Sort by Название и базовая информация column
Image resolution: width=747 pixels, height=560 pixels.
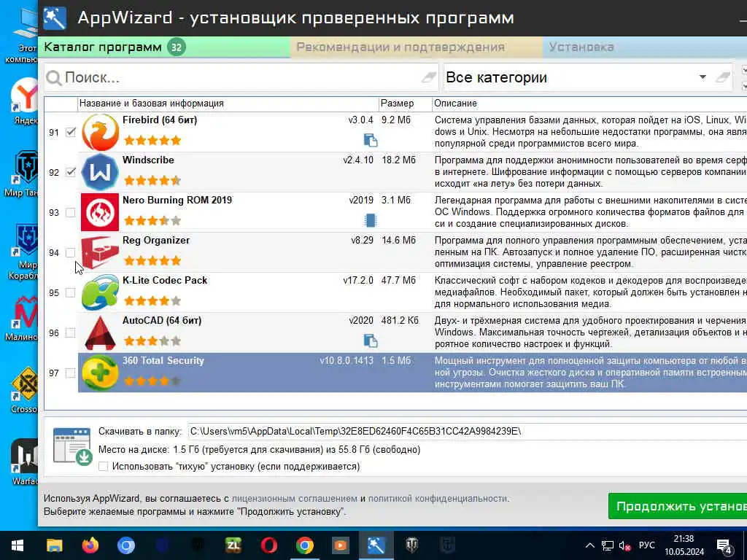228,104
